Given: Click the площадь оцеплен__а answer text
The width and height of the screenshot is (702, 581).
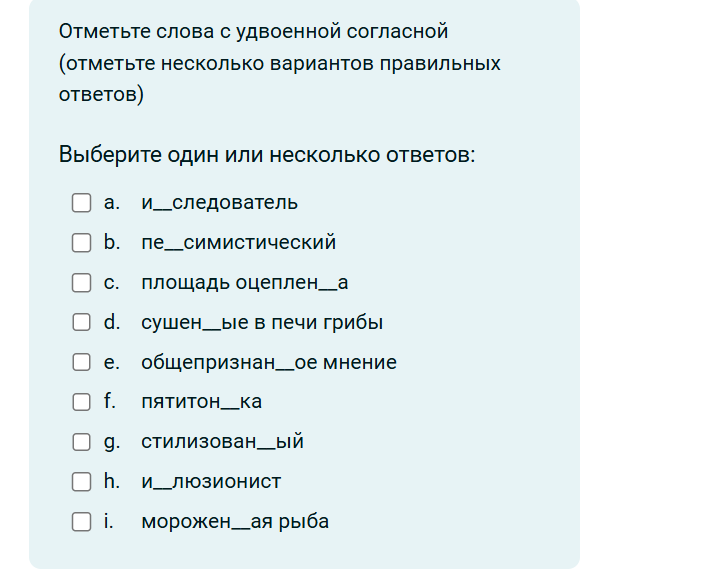Looking at the screenshot, I should pos(244,282).
